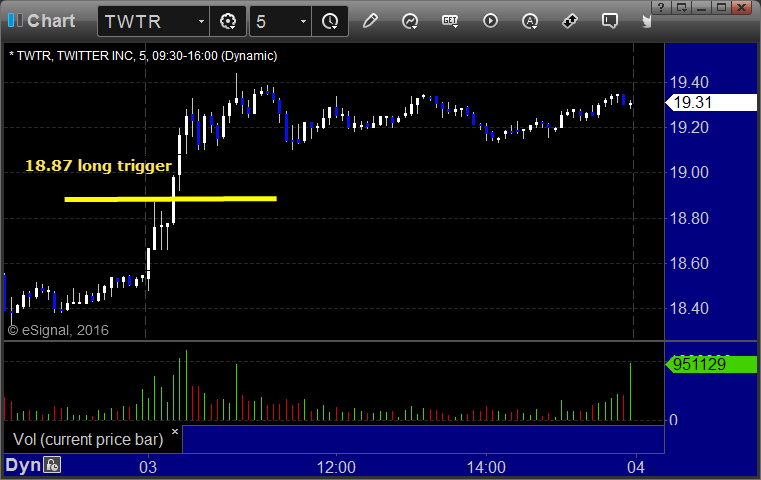This screenshot has width=761, height=480.
Task: Click the Vol (current price bar) label
Action: click(88, 439)
